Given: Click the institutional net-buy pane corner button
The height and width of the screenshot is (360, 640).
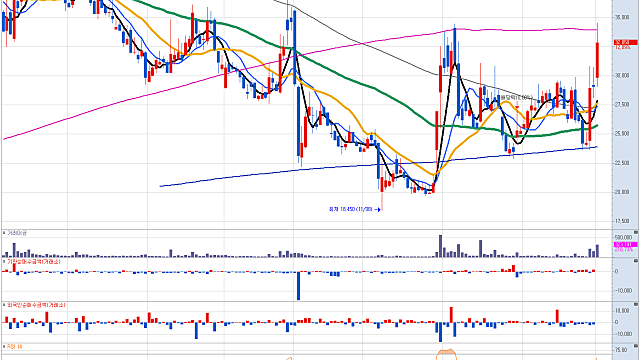Looking at the screenshot, I should tap(636, 260).
